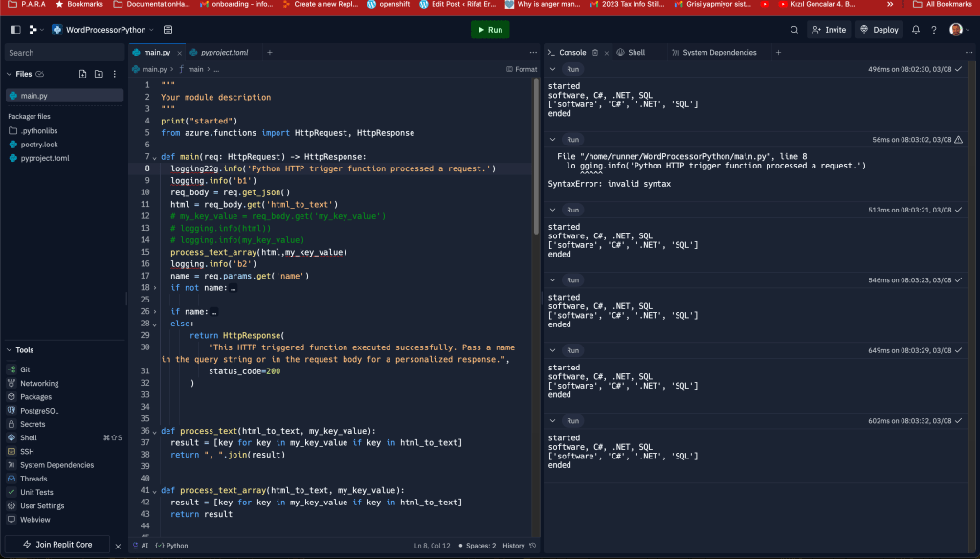Open the search magnifier icon in header
Screen dimensions: 980x559
click(x=793, y=30)
